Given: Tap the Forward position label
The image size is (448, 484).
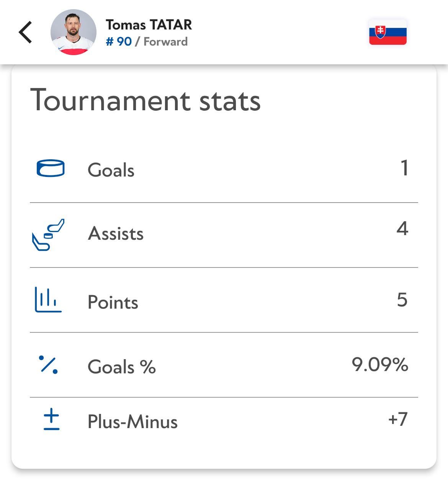Looking at the screenshot, I should pos(165,42).
